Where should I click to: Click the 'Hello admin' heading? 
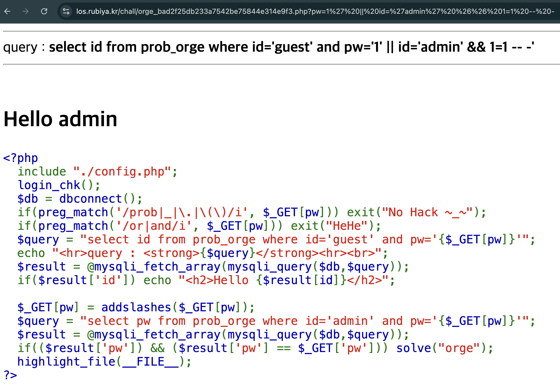click(x=60, y=119)
